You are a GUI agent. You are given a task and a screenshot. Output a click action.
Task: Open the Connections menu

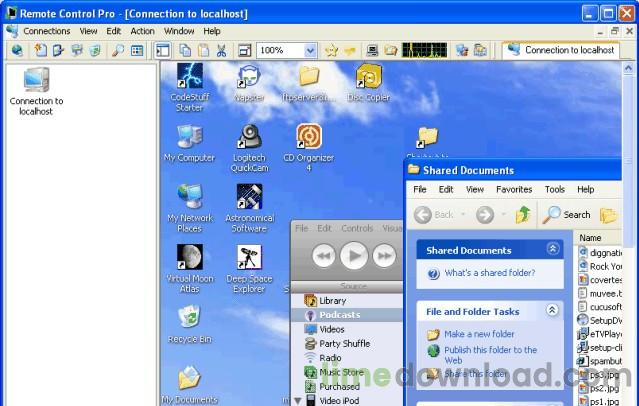(46, 31)
